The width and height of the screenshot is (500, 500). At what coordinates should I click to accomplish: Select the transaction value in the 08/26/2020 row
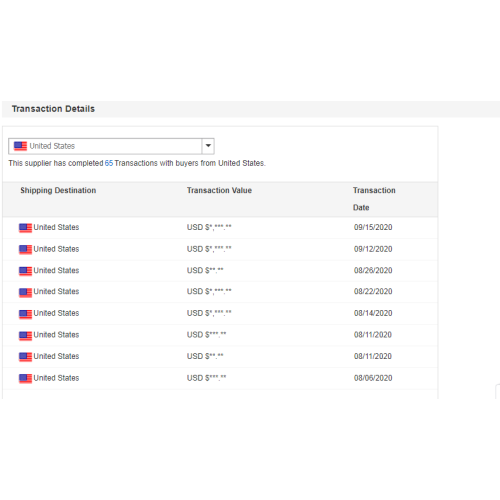[205, 270]
